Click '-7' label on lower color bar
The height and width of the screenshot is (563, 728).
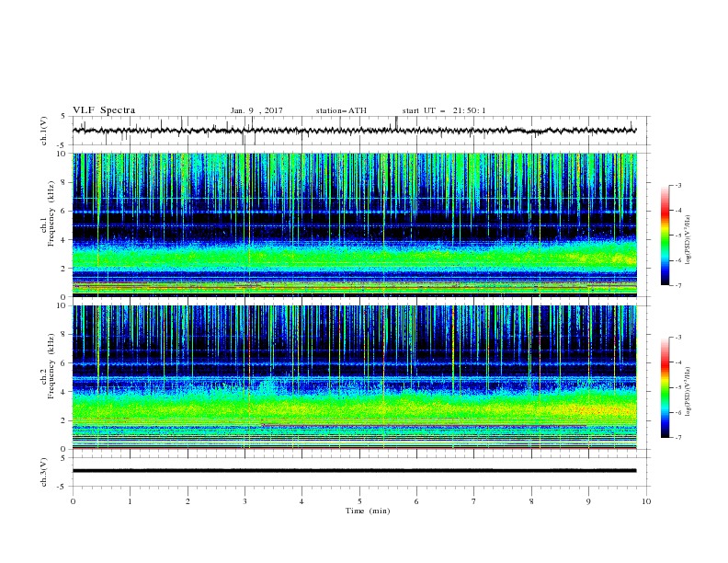click(678, 438)
